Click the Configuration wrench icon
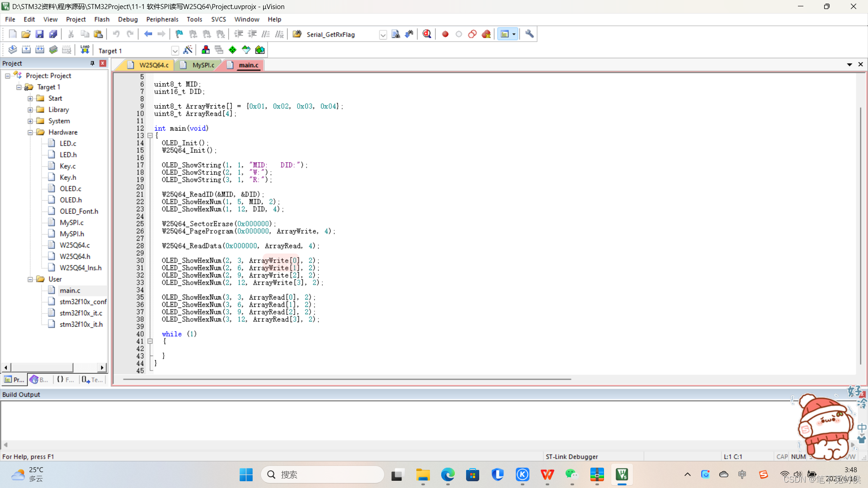This screenshot has height=488, width=868. coord(529,34)
